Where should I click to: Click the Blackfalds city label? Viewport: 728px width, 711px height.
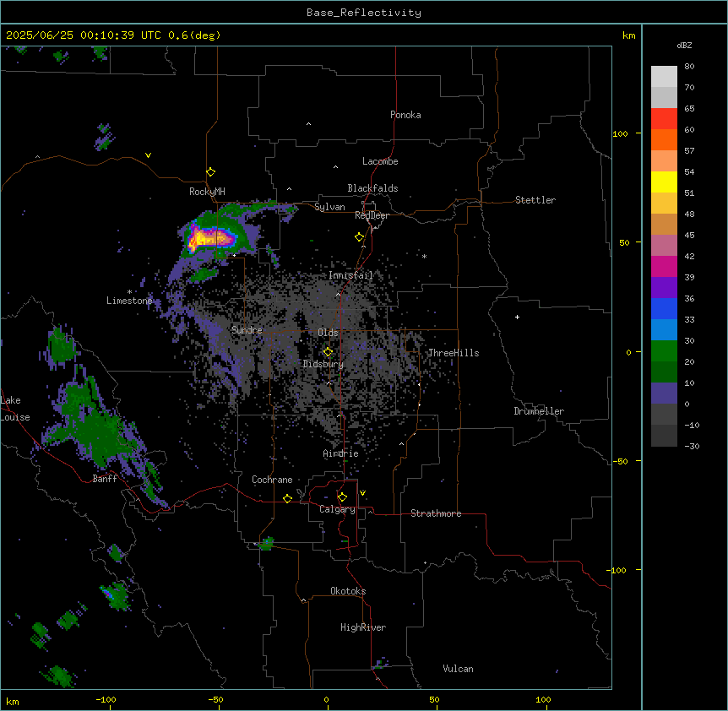click(372, 188)
